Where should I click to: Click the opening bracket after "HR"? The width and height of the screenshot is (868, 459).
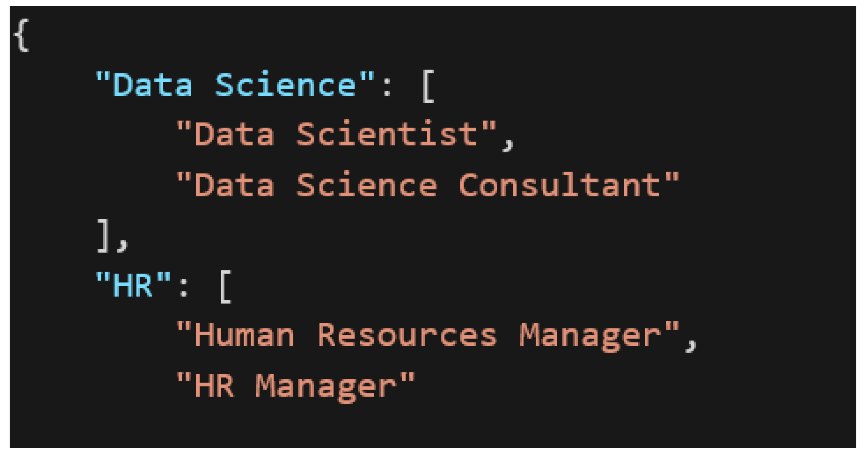coord(226,286)
